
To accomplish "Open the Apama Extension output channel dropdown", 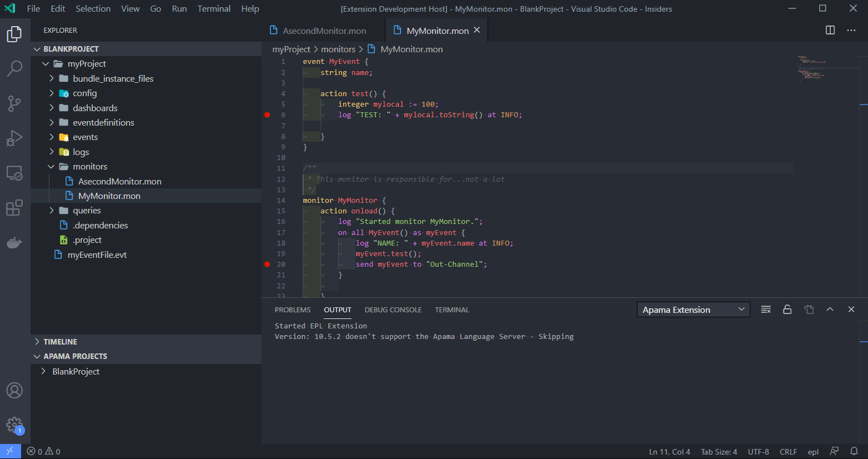I will (x=693, y=310).
